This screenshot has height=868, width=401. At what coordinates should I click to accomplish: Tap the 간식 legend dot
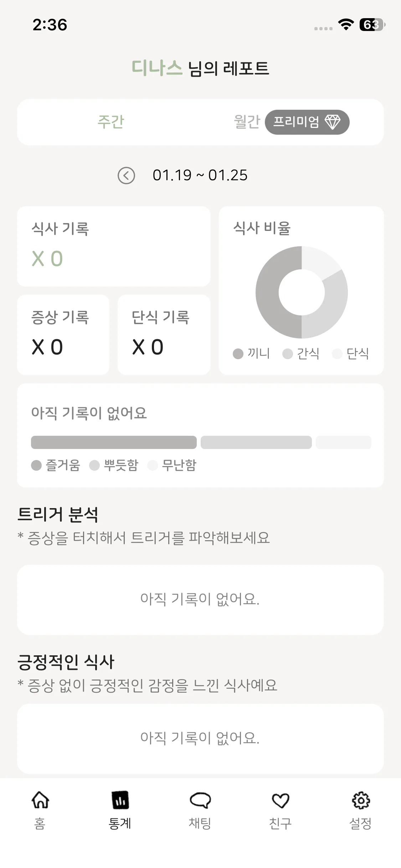click(x=287, y=354)
